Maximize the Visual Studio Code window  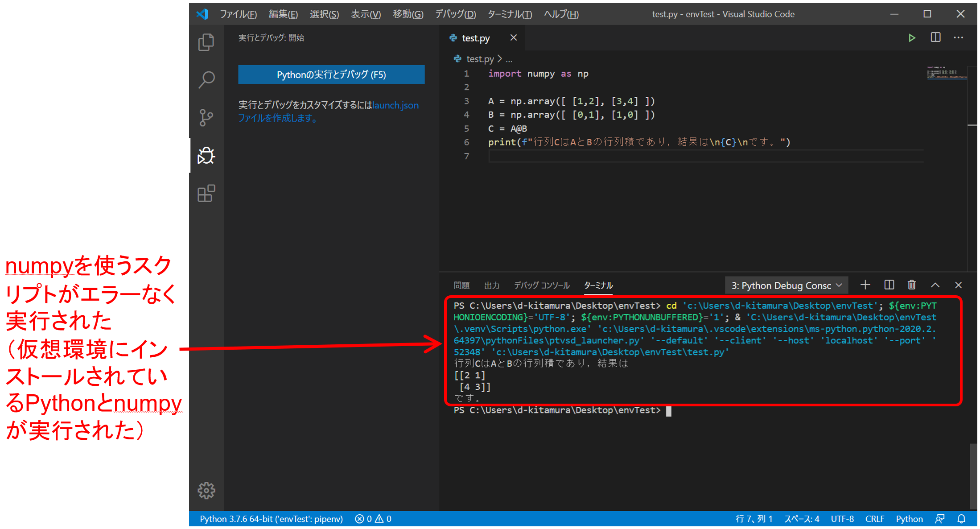pyautogui.click(x=927, y=14)
